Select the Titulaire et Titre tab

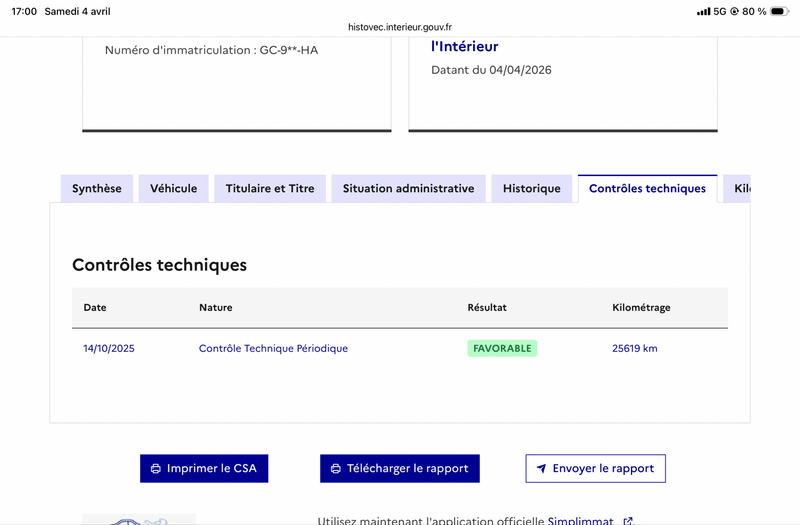coord(270,188)
